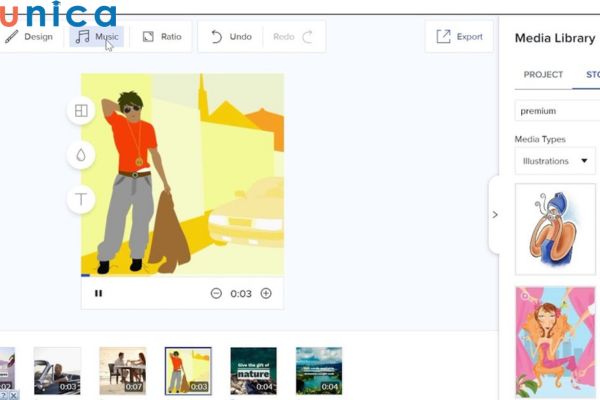
Task: Click the premium search field
Action: coord(558,111)
